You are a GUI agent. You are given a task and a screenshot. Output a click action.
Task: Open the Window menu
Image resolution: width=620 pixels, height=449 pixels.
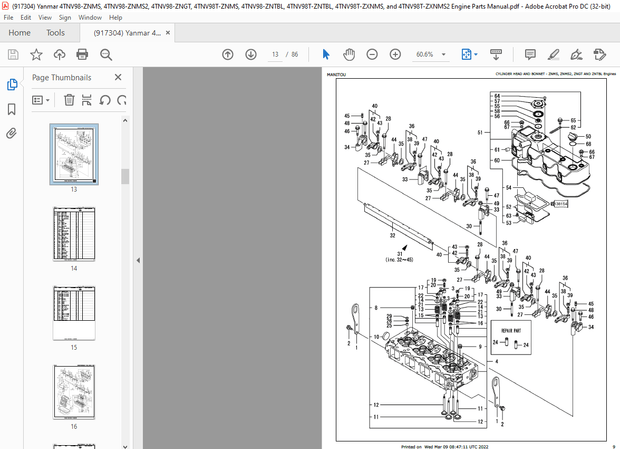tap(90, 17)
